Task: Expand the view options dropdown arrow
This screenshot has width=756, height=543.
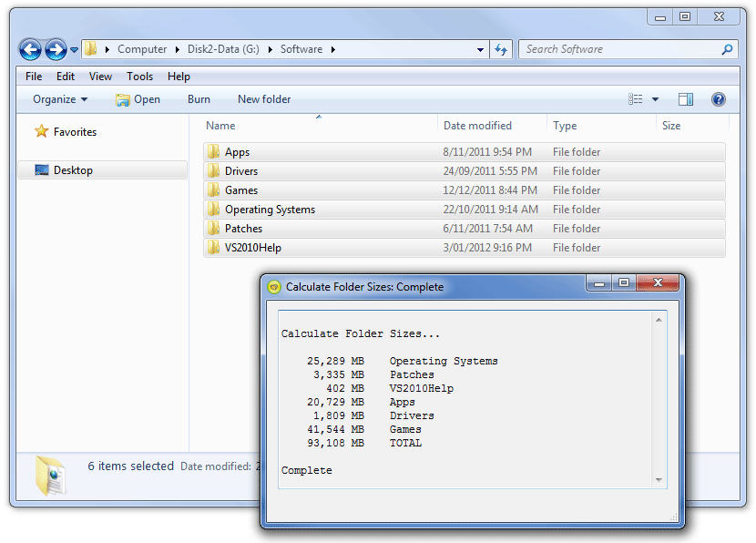Action: pos(655,99)
